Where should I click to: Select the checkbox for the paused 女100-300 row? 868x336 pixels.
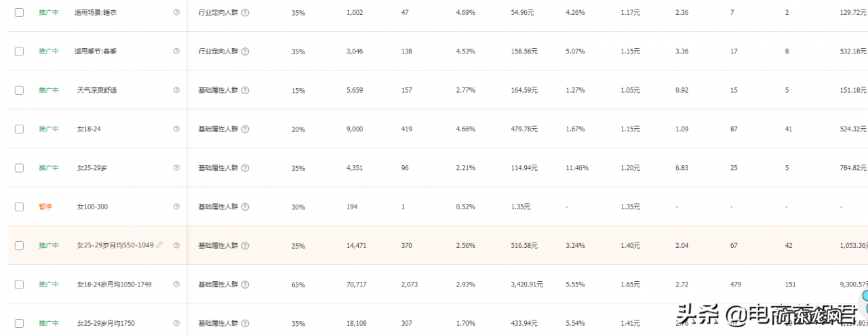tap(19, 207)
